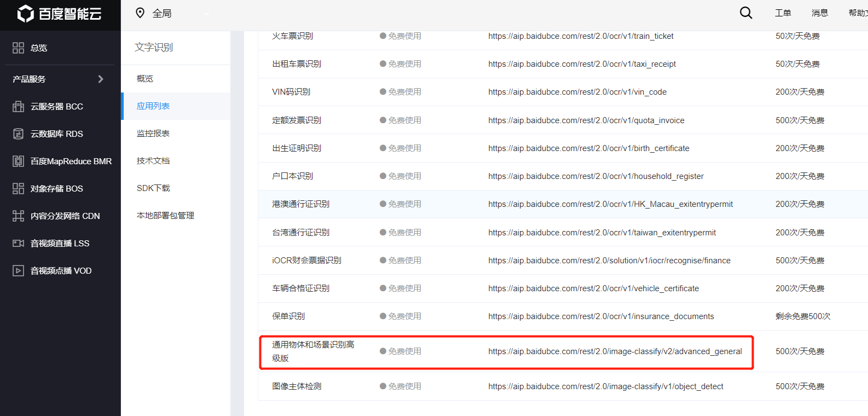The height and width of the screenshot is (416, 868).
Task: Click the 户口本识别 row name
Action: (293, 176)
